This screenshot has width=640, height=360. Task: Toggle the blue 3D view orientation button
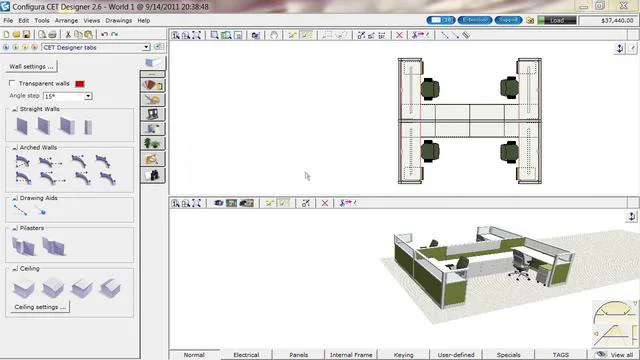pos(631,216)
